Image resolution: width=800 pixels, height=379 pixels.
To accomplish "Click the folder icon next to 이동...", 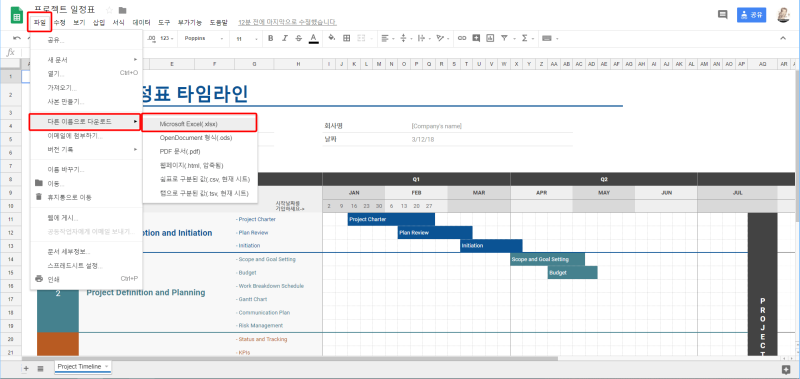I will click(x=39, y=183).
